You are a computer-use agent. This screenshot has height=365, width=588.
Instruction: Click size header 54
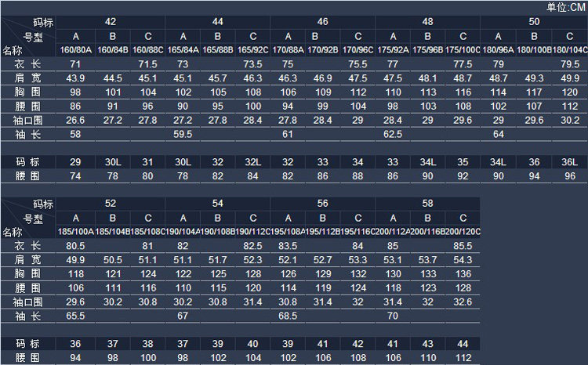coord(217,204)
